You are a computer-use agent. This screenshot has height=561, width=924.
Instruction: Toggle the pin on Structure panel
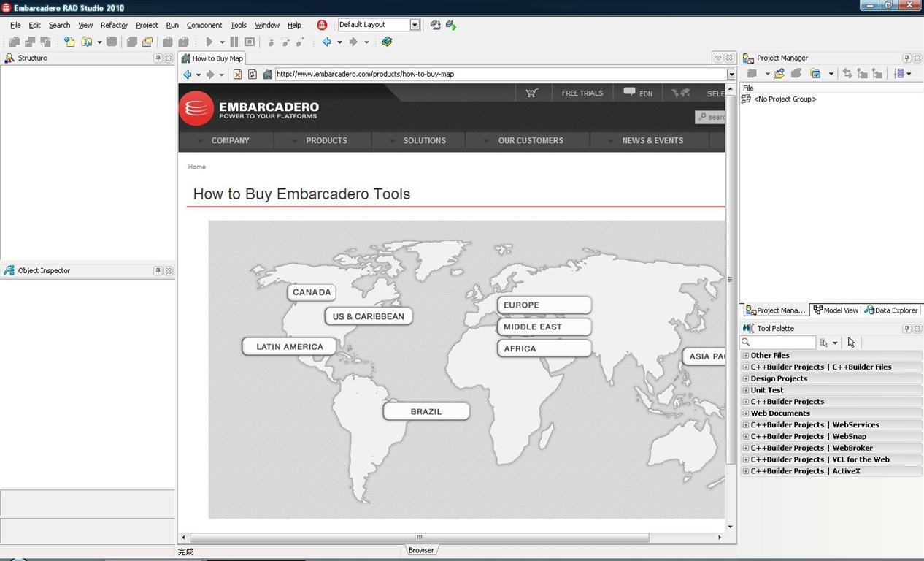pos(158,58)
